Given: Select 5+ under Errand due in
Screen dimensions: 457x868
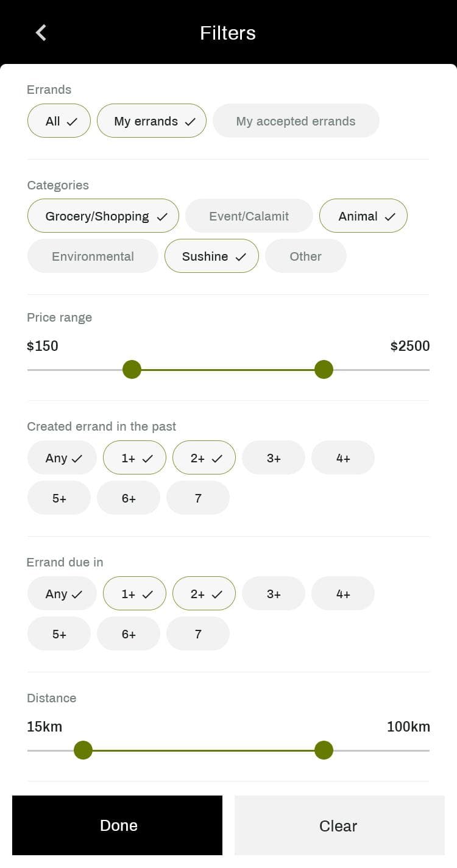Looking at the screenshot, I should pos(59,634).
